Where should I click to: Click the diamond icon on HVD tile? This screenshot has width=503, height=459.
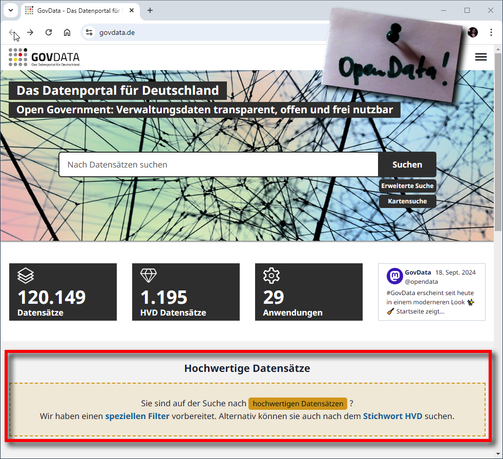click(148, 276)
